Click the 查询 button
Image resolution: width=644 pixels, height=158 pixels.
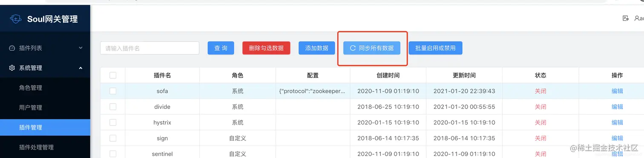pos(221,48)
